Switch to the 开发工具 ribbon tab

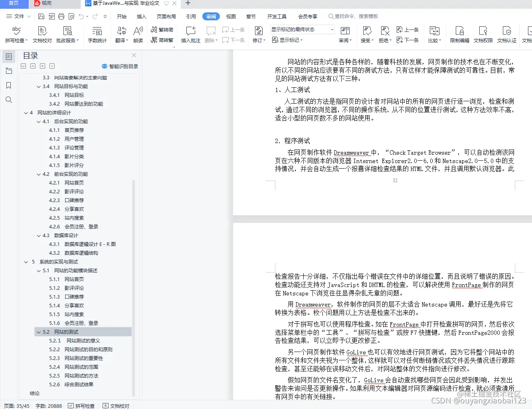277,16
